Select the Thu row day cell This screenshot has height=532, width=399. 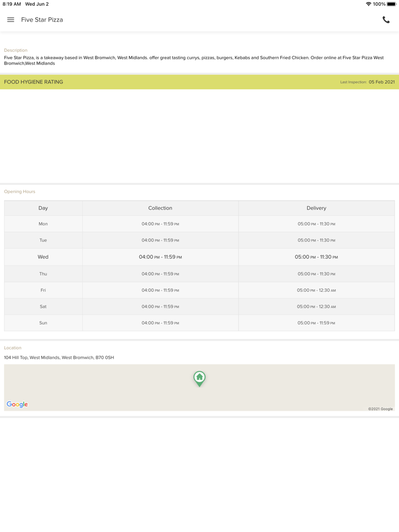[x=43, y=274]
